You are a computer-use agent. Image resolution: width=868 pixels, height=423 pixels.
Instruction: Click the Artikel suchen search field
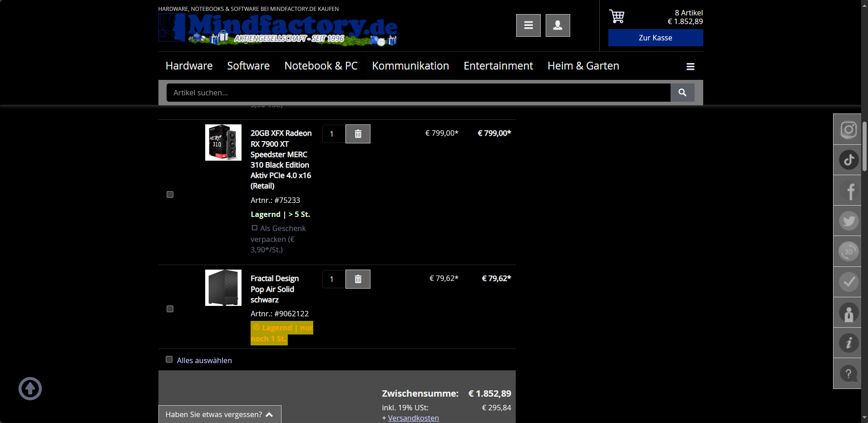point(418,93)
